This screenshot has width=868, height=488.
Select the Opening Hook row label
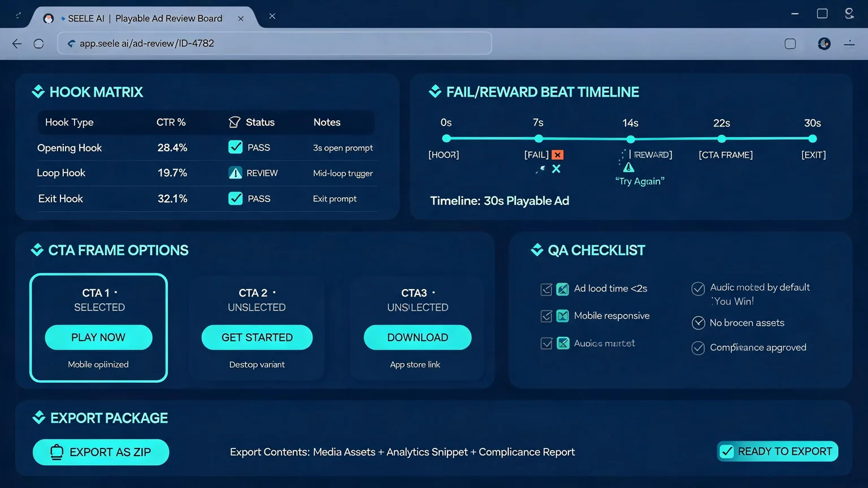click(70, 147)
